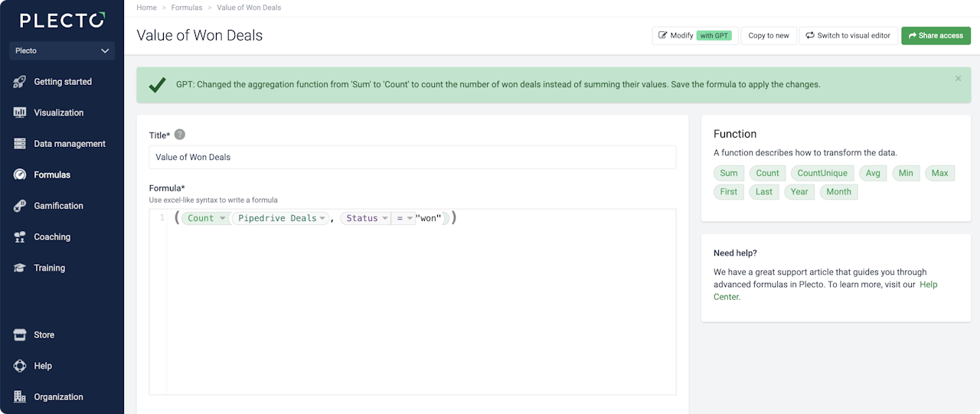
Task: Click the Title help question mark icon
Action: pos(180,135)
